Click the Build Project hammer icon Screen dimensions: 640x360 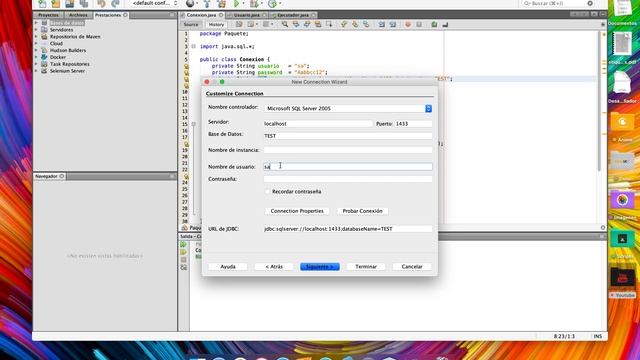tap(207, 4)
